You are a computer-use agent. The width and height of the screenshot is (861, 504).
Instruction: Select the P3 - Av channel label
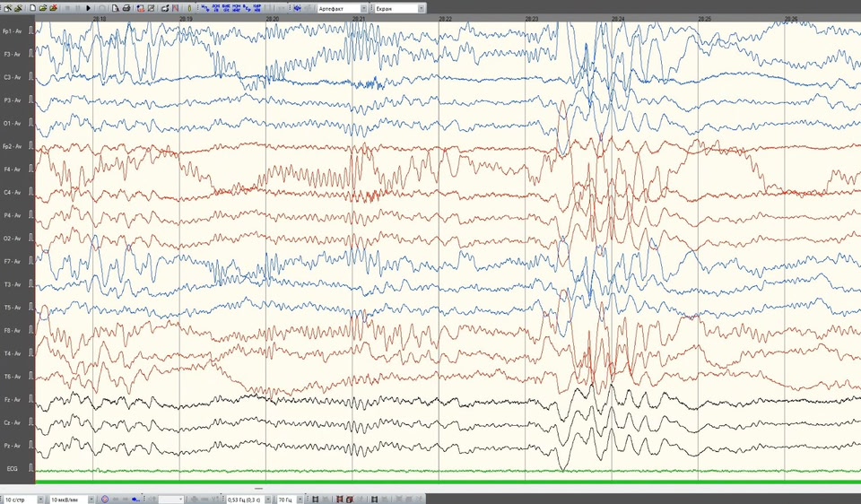click(x=12, y=100)
